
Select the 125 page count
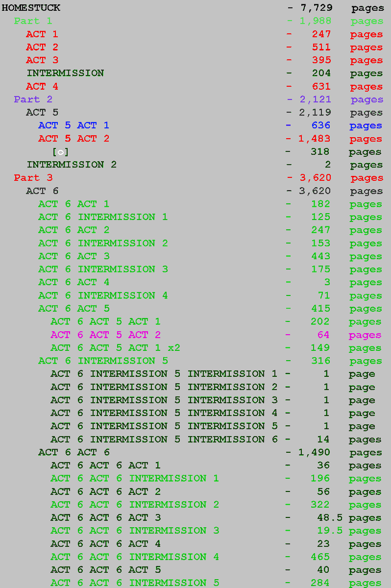pyautogui.click(x=321, y=217)
